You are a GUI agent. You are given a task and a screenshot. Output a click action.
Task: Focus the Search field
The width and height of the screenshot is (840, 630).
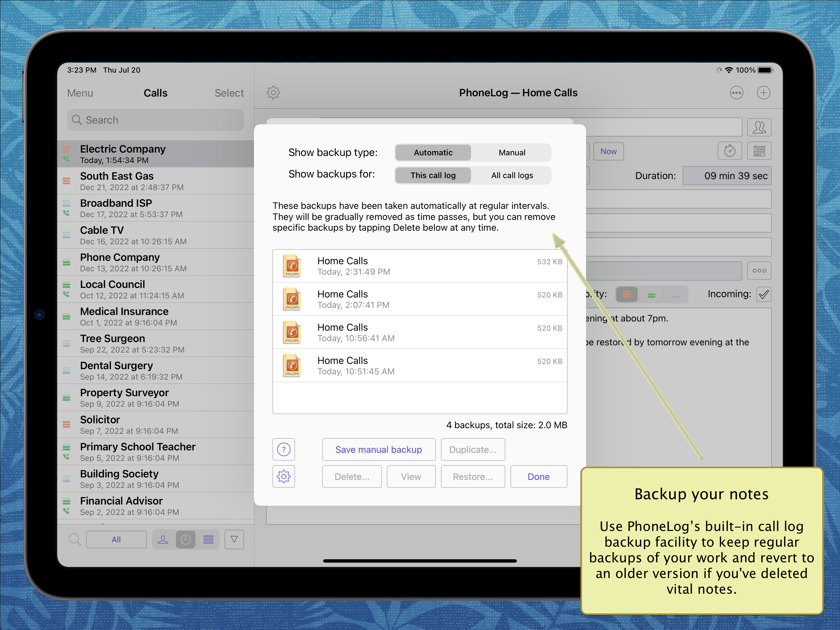click(x=156, y=120)
